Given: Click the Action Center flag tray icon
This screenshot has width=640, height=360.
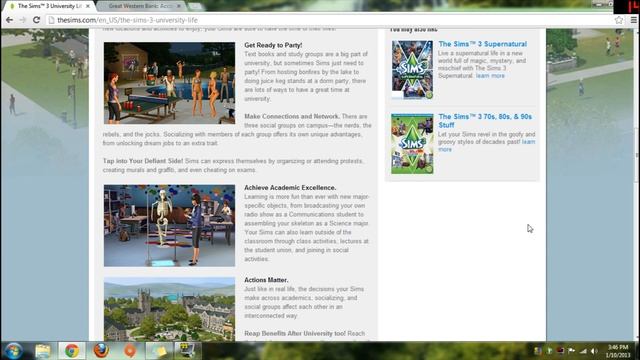Looking at the screenshot, I should (x=571, y=351).
